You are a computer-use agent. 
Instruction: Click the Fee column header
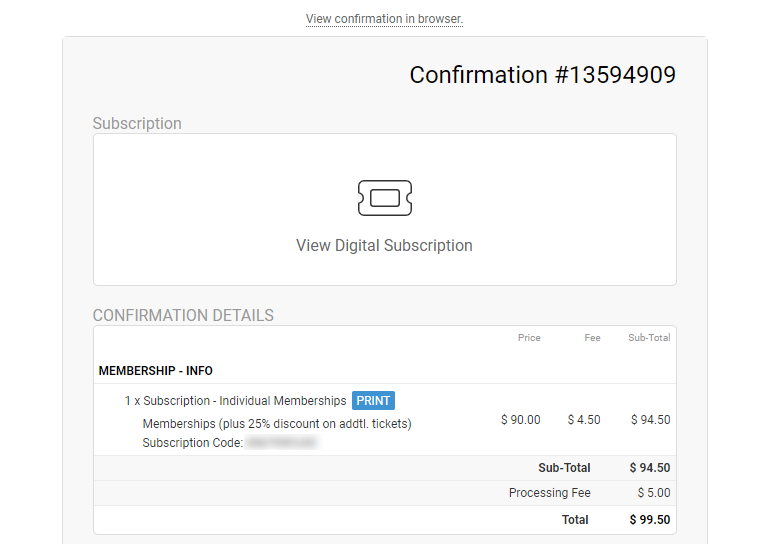pyautogui.click(x=592, y=338)
